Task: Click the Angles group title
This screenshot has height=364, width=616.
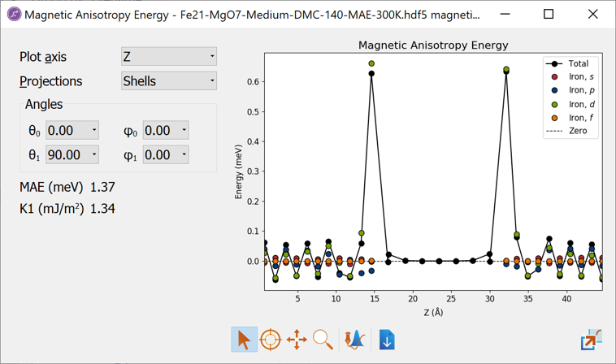Action: [x=44, y=104]
